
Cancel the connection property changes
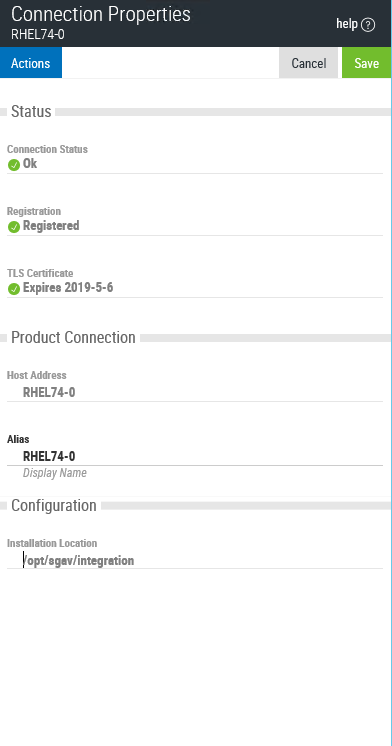[x=309, y=63]
